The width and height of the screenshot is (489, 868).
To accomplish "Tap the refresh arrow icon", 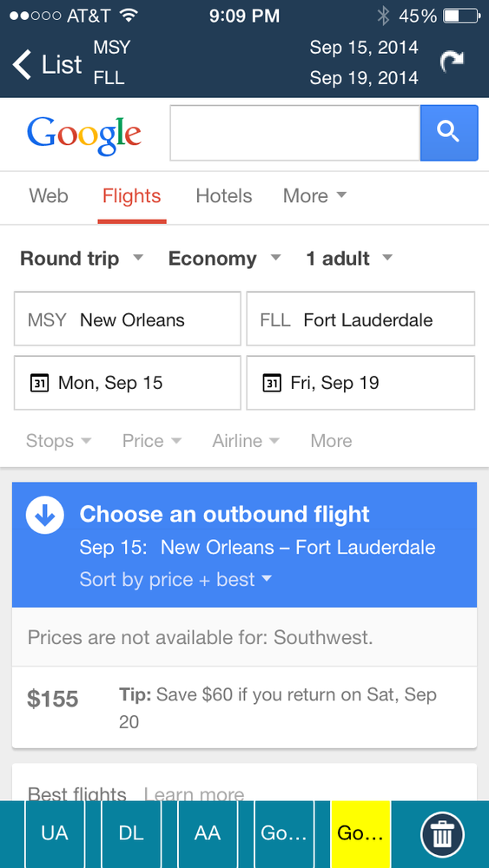I will (452, 62).
